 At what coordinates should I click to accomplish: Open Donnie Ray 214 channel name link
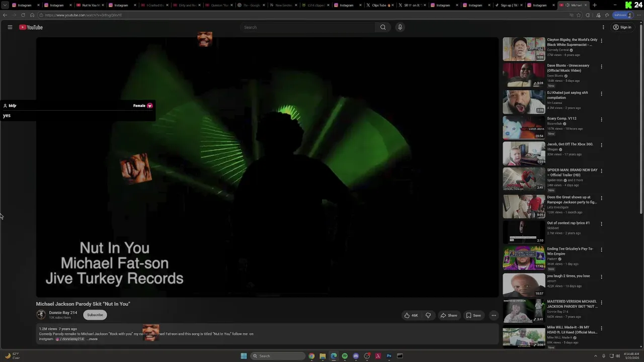coord(63,313)
